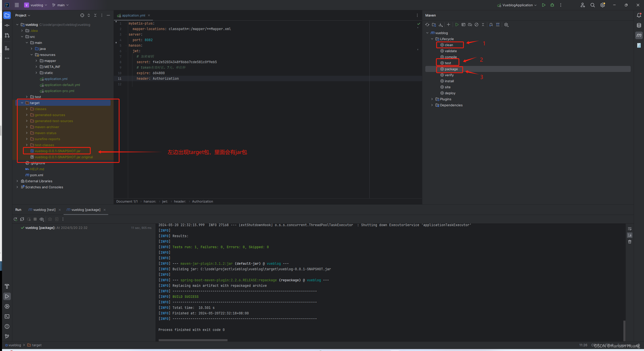Image resolution: width=644 pixels, height=351 pixels.
Task: Download sources and documentation icon
Action: [x=441, y=25]
